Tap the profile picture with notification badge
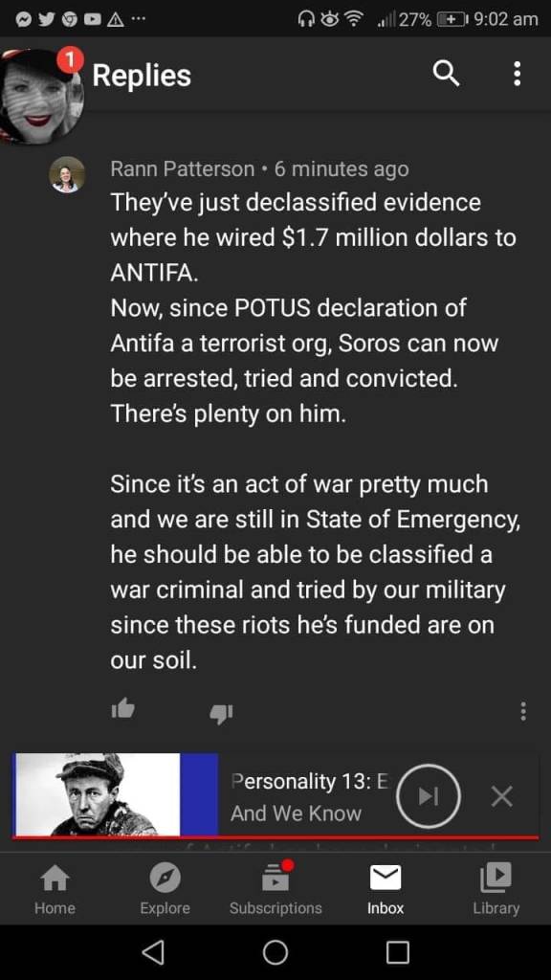The width and height of the screenshot is (551, 980). pyautogui.click(x=41, y=94)
